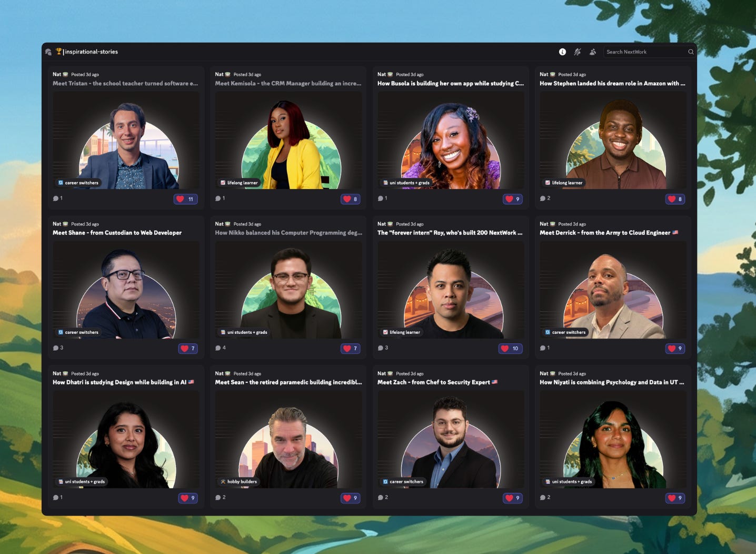Toggle heart reaction on Niyati post
Viewport: 756px width, 554px height.
click(x=675, y=498)
